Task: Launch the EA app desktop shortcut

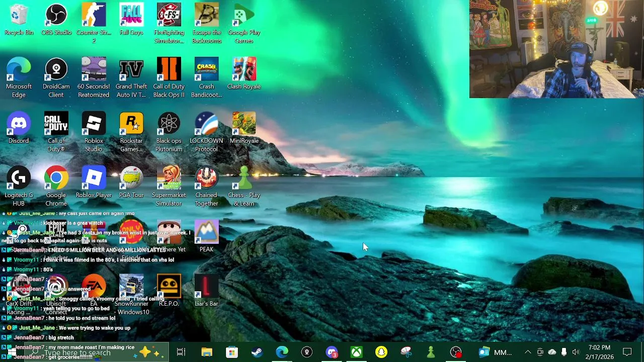Action: pos(94,292)
